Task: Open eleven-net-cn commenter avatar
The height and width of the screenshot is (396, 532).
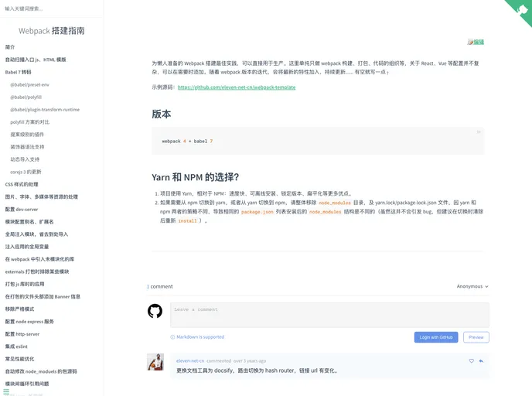Action: coord(155,362)
